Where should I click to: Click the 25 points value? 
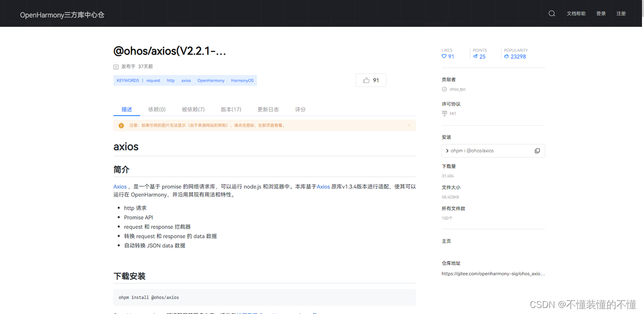[x=482, y=57]
